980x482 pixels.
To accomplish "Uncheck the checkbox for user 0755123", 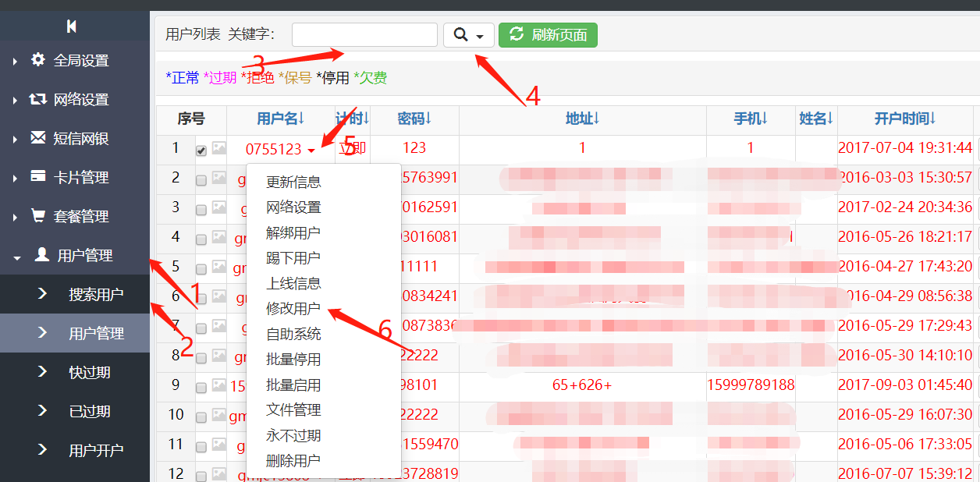I will click(201, 151).
